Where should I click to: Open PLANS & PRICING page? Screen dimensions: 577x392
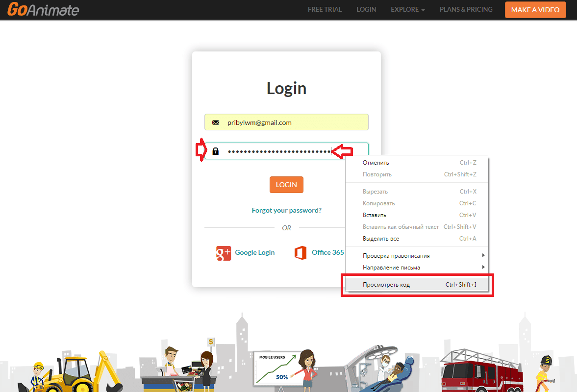pyautogui.click(x=466, y=10)
